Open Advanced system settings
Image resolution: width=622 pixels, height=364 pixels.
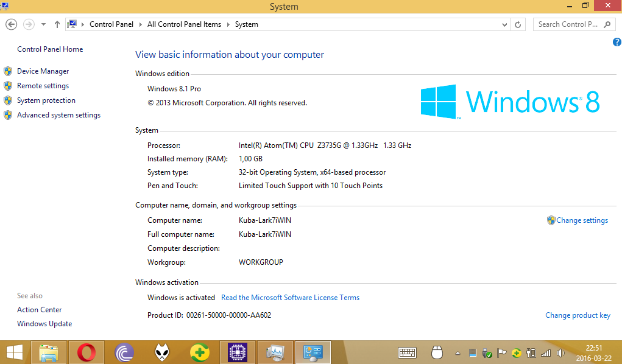(x=58, y=116)
